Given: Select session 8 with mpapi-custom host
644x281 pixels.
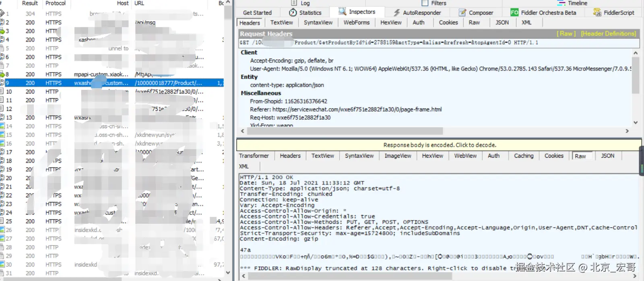Looking at the screenshot, I should [112, 74].
